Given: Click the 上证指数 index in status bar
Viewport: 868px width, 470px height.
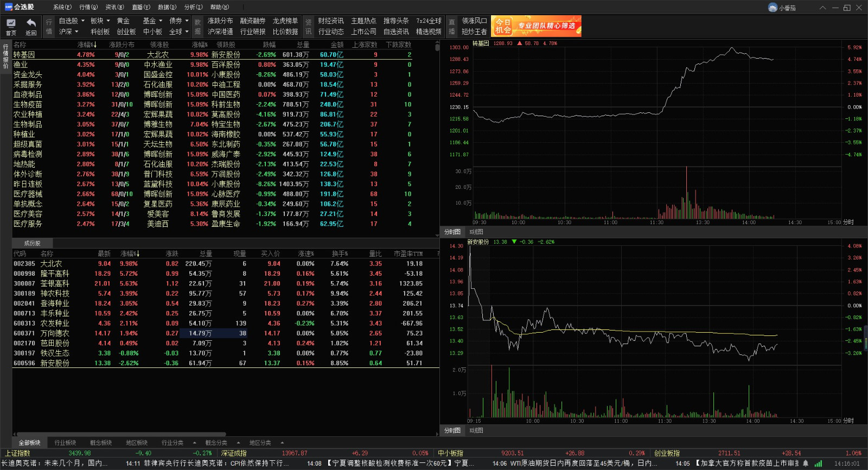Looking at the screenshot, I should point(18,453).
